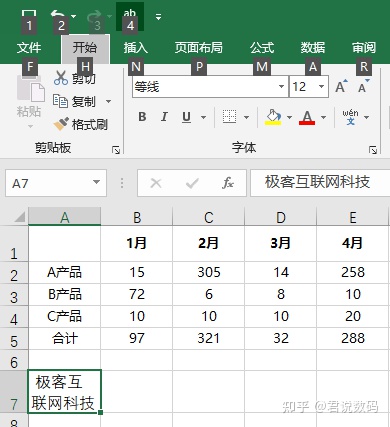Switch to the 公式 tab
This screenshot has width=390, height=427.
[262, 48]
